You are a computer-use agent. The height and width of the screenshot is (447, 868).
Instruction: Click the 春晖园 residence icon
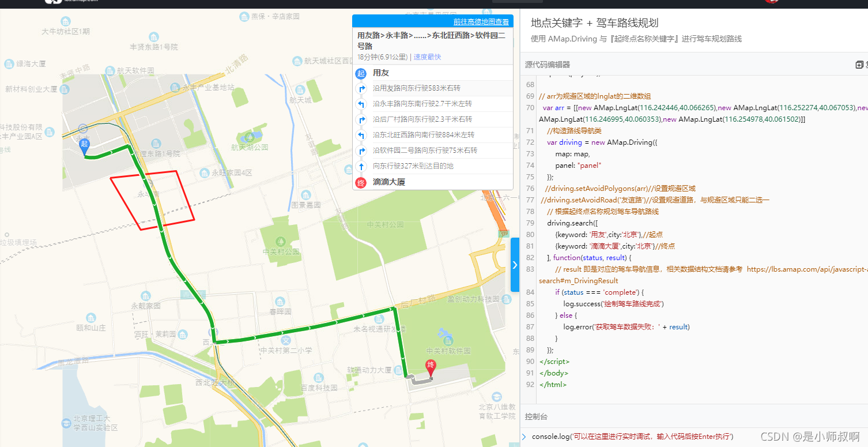click(280, 302)
